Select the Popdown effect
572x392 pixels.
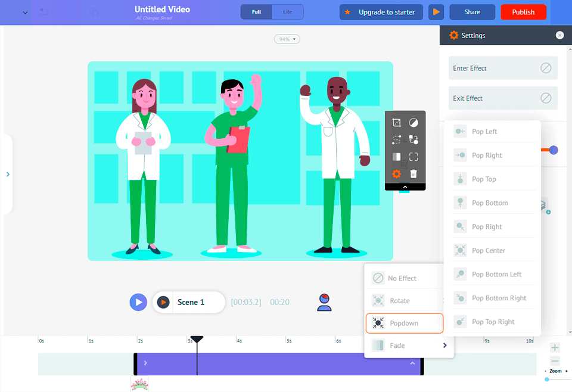click(x=405, y=323)
